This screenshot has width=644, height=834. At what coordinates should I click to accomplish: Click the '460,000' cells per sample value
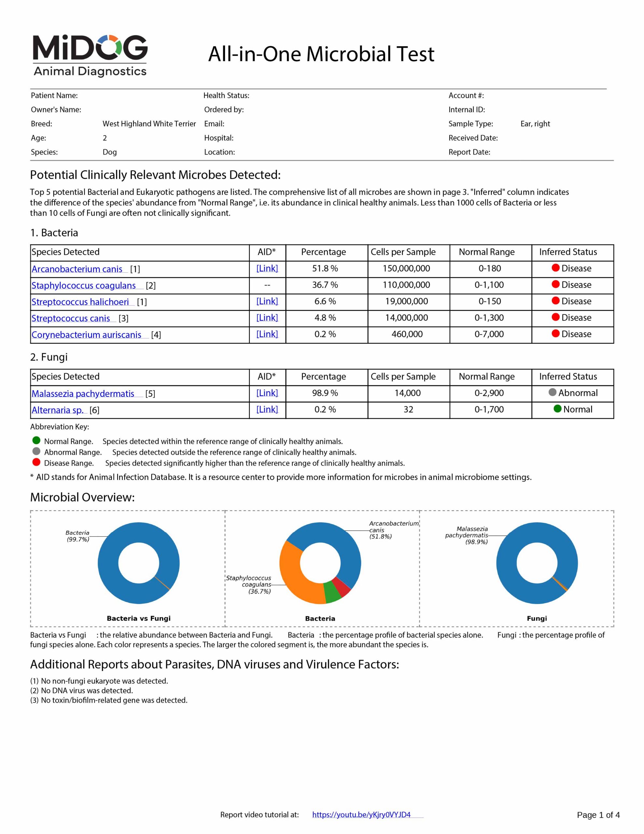tap(407, 334)
